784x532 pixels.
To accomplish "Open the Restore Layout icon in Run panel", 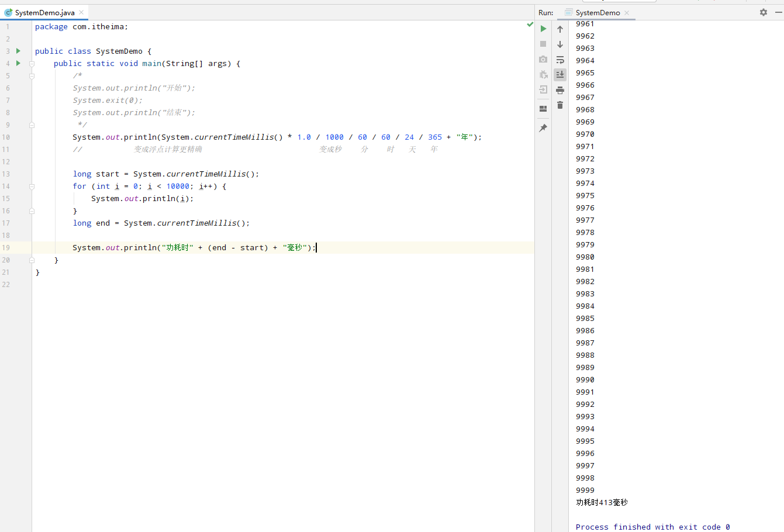I will (x=543, y=109).
